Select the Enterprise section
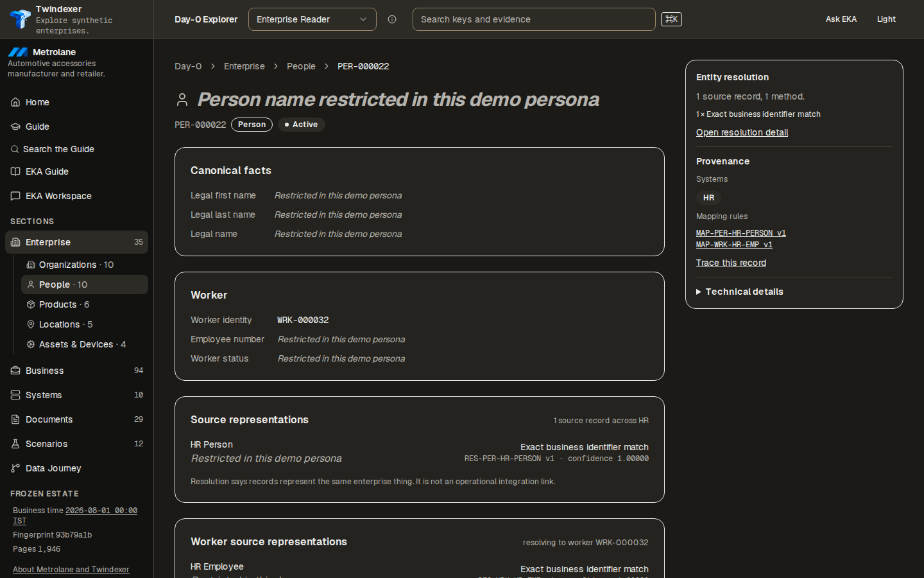Screen dimensions: 924x578 click(76, 242)
